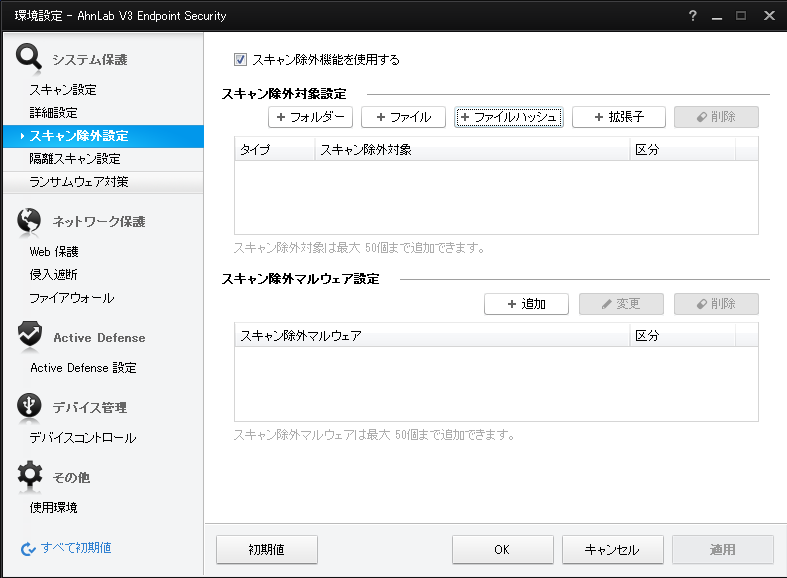Viewport: 787px width, 578px height.
Task: Click the + ファイル button
Action: (403, 117)
